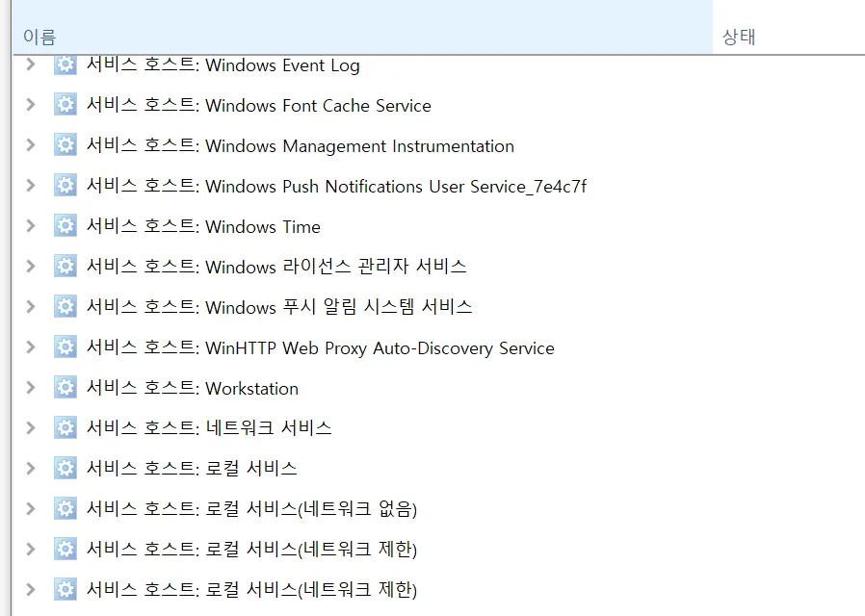
Task: Select text '서비스 호스트: 네트워크 서비스'
Action: (209, 428)
